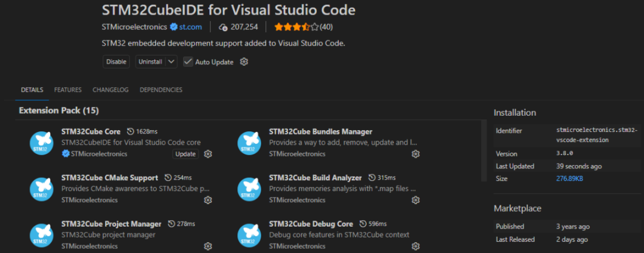Image resolution: width=644 pixels, height=253 pixels.
Task: Click STM32Cube CMake Support logo
Action: pyautogui.click(x=42, y=189)
